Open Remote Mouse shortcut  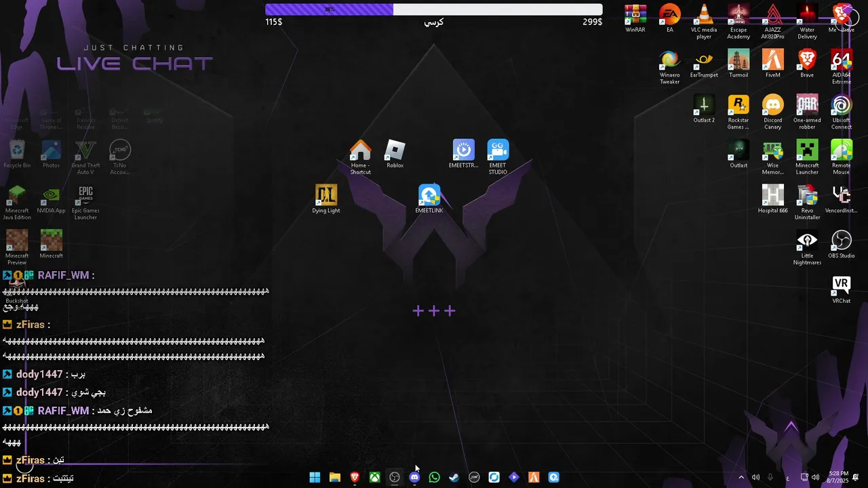841,158
